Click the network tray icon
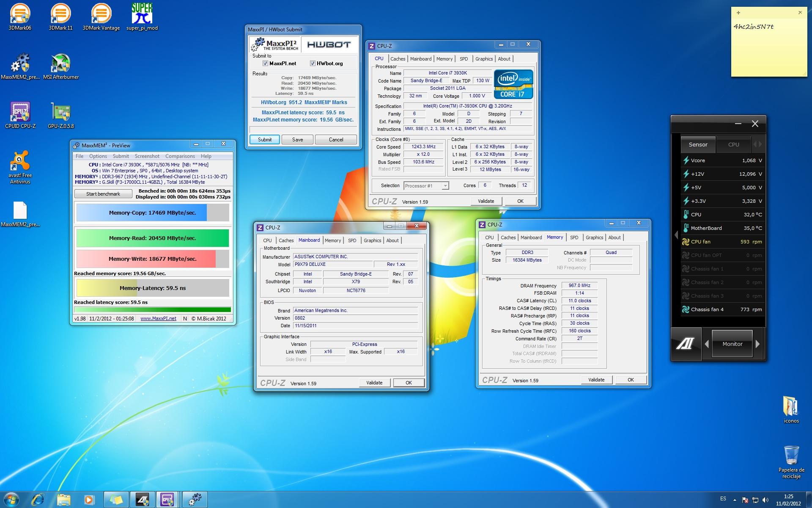This screenshot has height=508, width=812. [x=755, y=500]
